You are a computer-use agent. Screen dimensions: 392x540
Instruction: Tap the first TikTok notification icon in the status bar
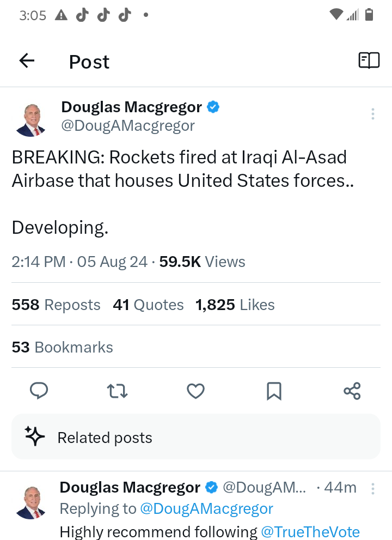[x=82, y=16]
